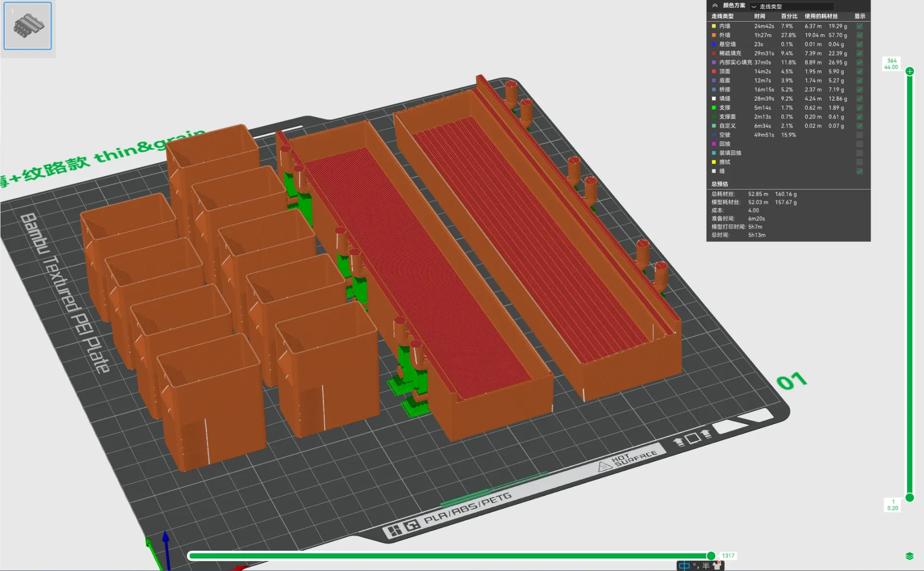Open the 走线类型 color scheme dropdown

pyautogui.click(x=792, y=6)
